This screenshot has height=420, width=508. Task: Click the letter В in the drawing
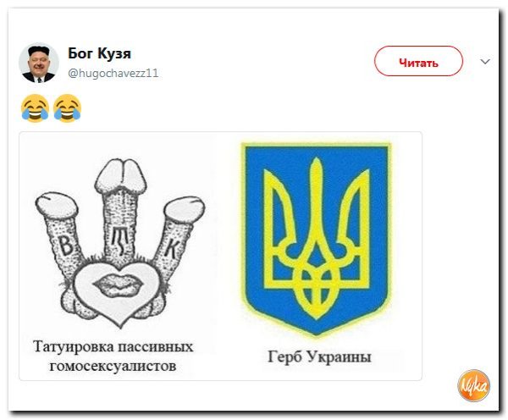pos(66,246)
